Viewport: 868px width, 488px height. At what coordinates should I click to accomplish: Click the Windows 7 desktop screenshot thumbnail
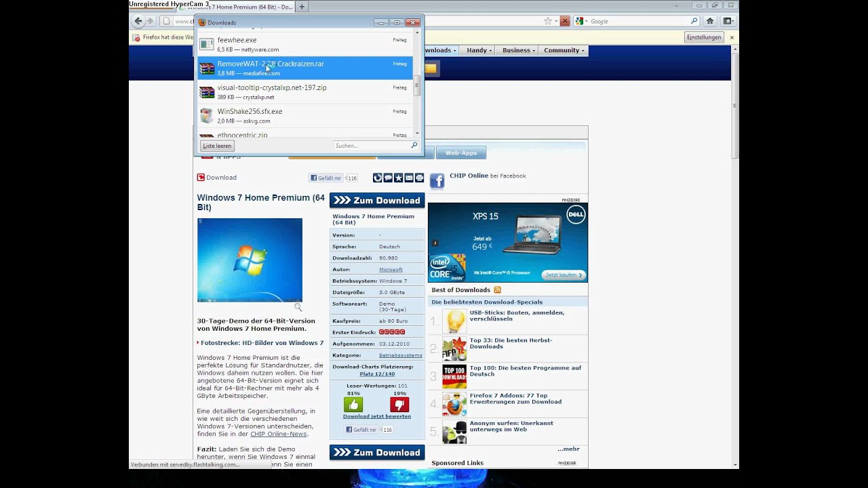pos(250,260)
